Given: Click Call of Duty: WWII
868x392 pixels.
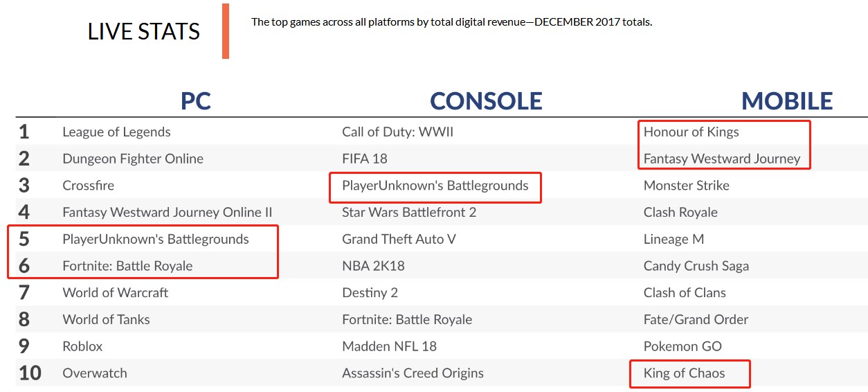Looking at the screenshot, I should pyautogui.click(x=397, y=132).
